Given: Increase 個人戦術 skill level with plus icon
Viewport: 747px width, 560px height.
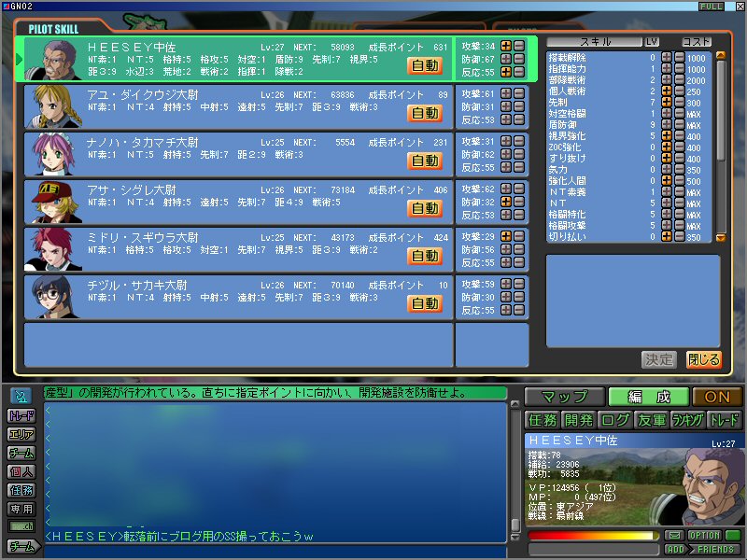Looking at the screenshot, I should point(667,91).
